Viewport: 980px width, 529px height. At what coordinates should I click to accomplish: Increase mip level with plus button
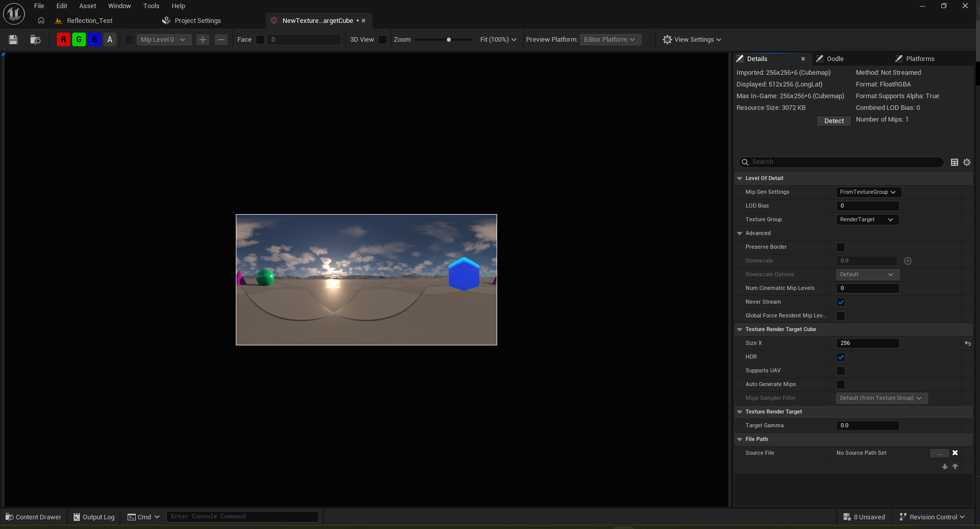(x=203, y=40)
